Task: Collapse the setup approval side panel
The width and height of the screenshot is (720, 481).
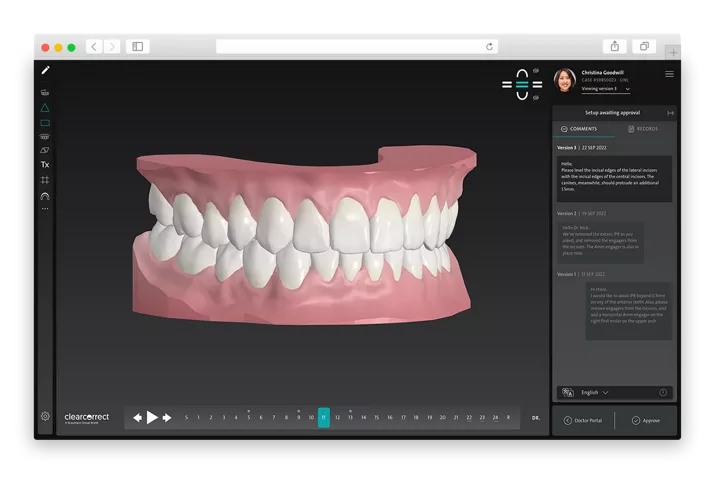Action: coord(670,113)
